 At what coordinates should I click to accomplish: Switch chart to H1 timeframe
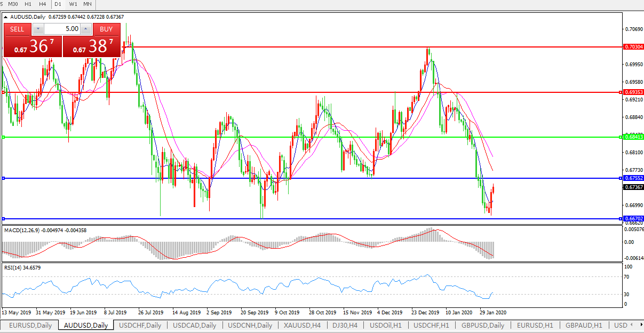[x=28, y=4]
